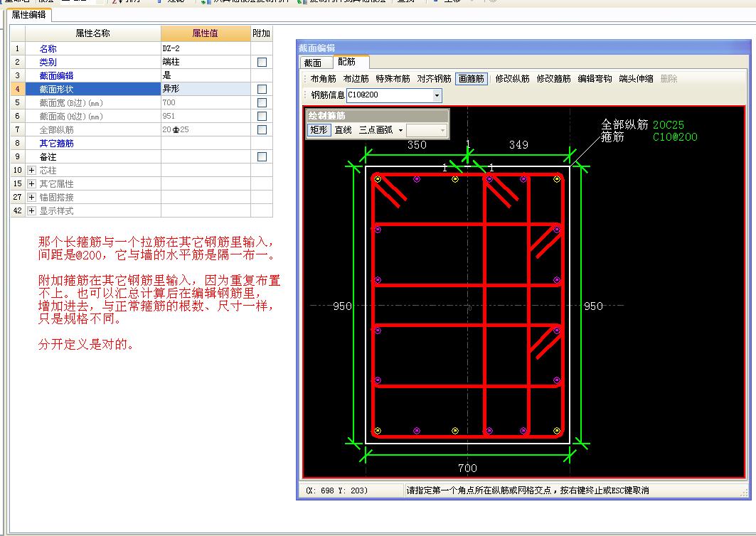Screen dimensions: 756x536
Task: Click the 布边筋 toolbar button
Action: 356,79
